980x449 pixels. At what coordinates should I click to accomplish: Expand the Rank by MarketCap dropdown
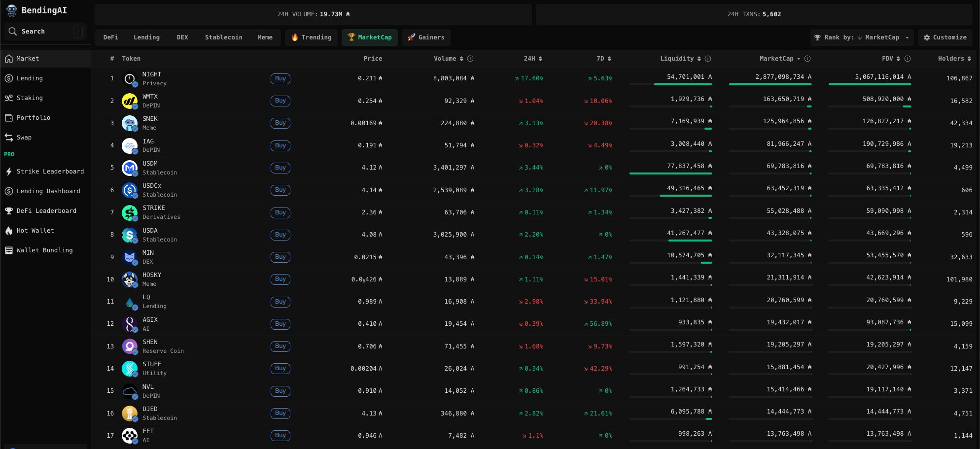click(861, 37)
